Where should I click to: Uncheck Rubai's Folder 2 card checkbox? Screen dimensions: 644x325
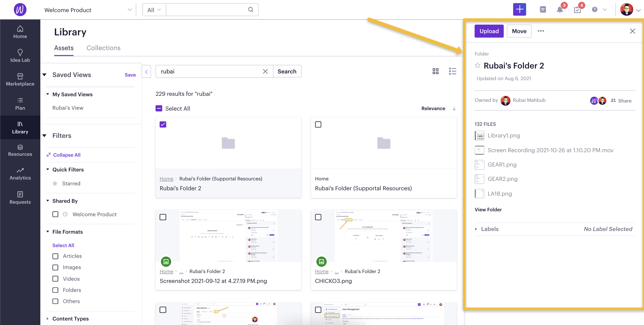(163, 124)
